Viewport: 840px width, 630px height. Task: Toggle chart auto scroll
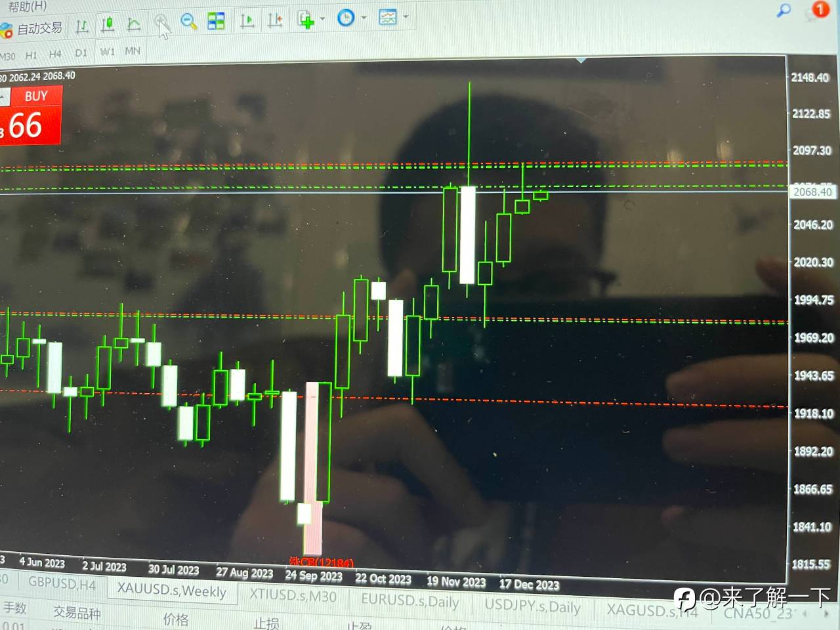(247, 20)
